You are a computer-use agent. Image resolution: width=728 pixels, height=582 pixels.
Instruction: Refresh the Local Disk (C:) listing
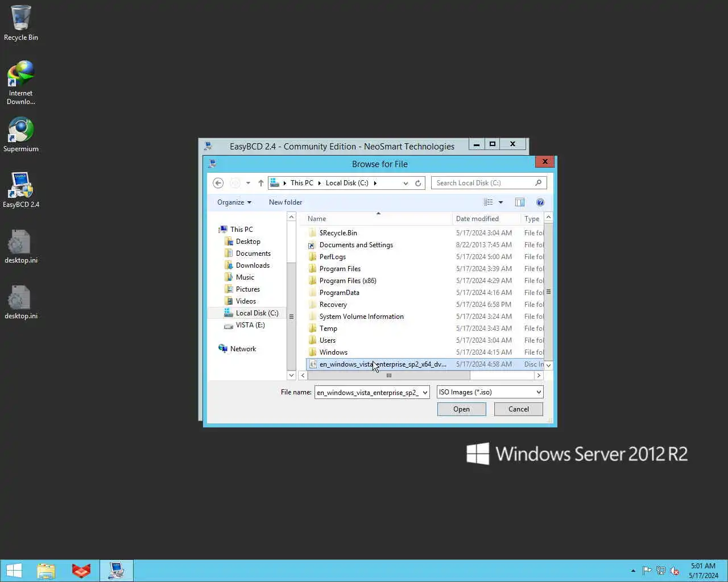click(418, 183)
